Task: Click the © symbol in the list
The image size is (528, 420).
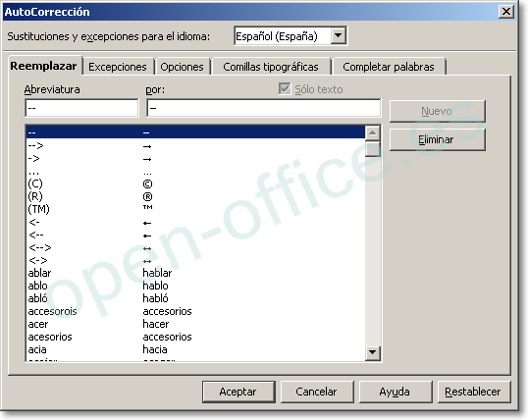Action: (147, 184)
